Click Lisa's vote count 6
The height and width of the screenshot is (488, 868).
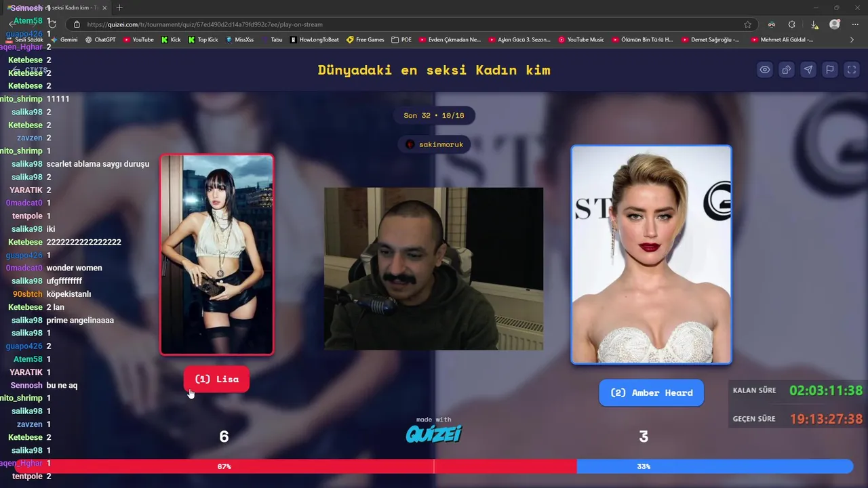point(224,437)
